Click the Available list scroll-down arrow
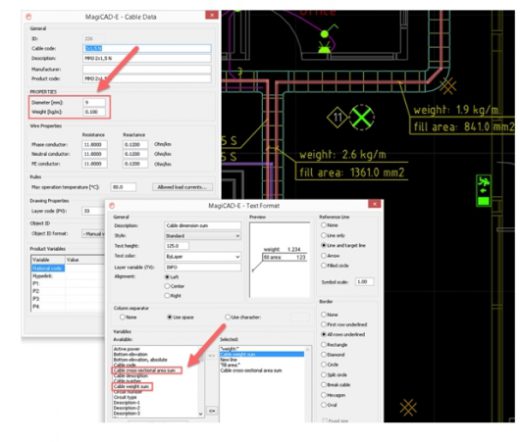 coord(201,414)
